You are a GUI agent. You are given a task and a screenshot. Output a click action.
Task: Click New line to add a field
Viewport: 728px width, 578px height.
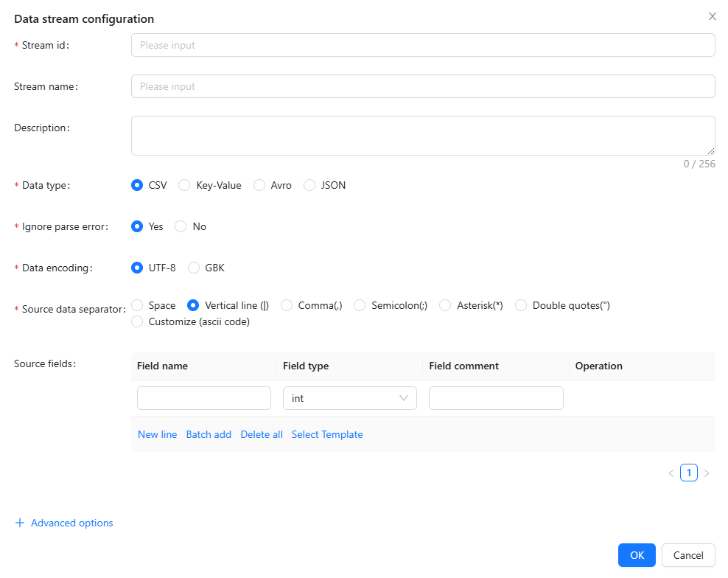[157, 434]
